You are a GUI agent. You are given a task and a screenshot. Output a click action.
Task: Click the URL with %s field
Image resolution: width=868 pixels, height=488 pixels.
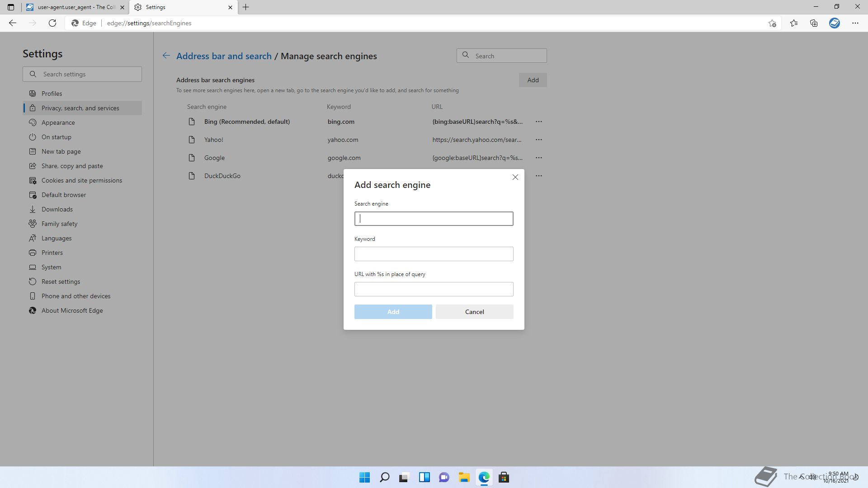click(x=434, y=289)
